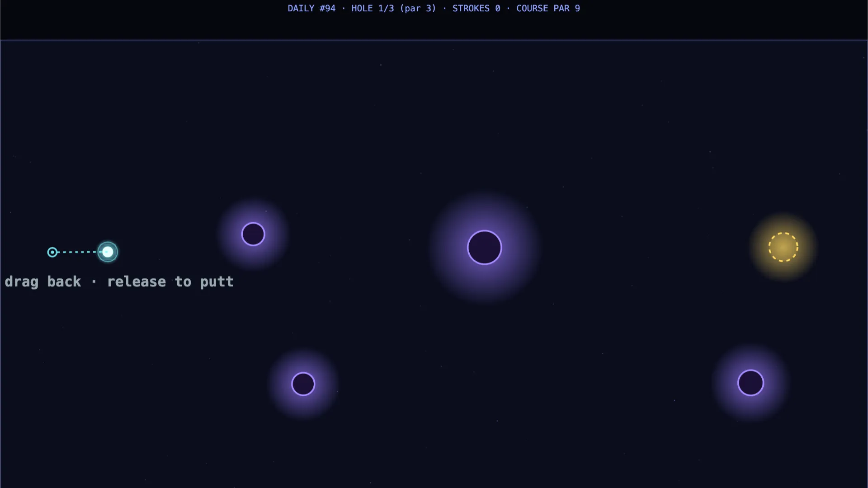Click the glowing white golf ball
Screen dimensions: 868x488
click(108, 252)
